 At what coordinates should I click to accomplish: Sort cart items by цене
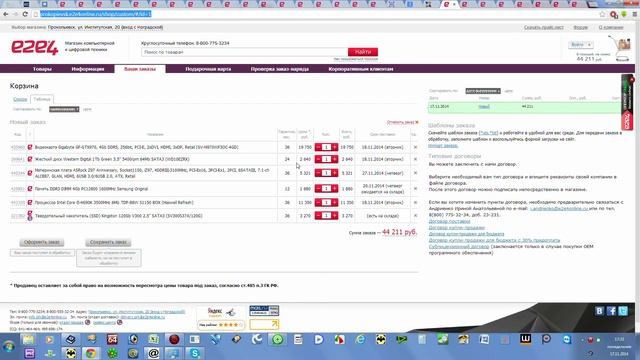tap(87, 109)
